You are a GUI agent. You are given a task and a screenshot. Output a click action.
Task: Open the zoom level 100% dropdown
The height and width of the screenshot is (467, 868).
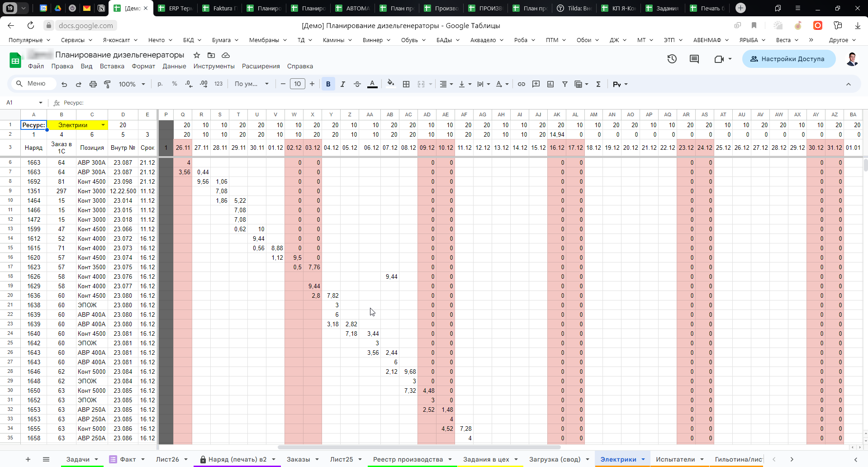pyautogui.click(x=132, y=84)
